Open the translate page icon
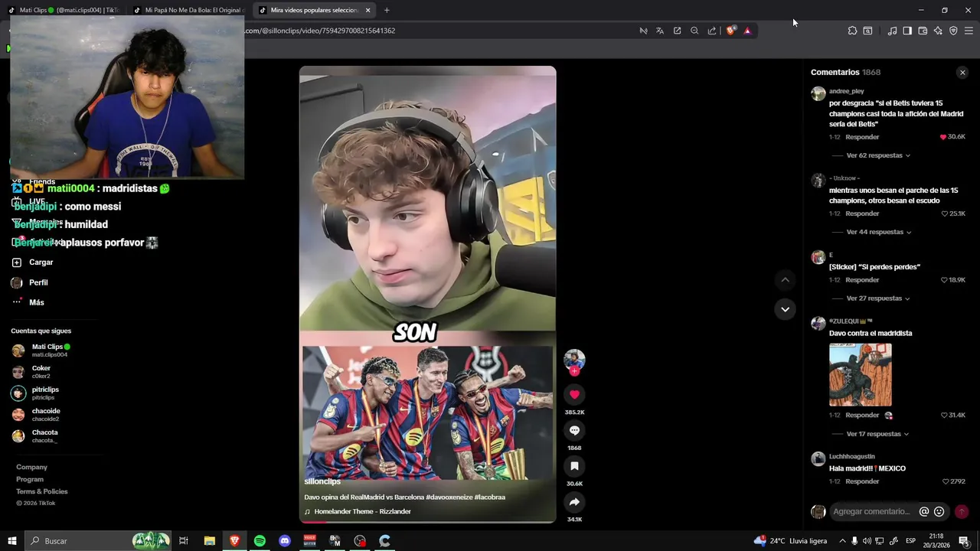 [x=660, y=31]
